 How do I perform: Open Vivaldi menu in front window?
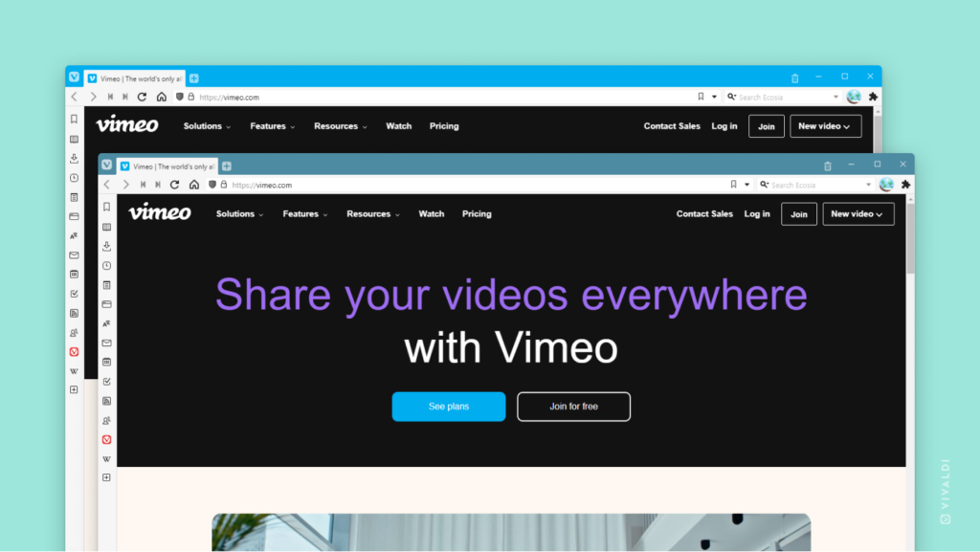pyautogui.click(x=107, y=165)
